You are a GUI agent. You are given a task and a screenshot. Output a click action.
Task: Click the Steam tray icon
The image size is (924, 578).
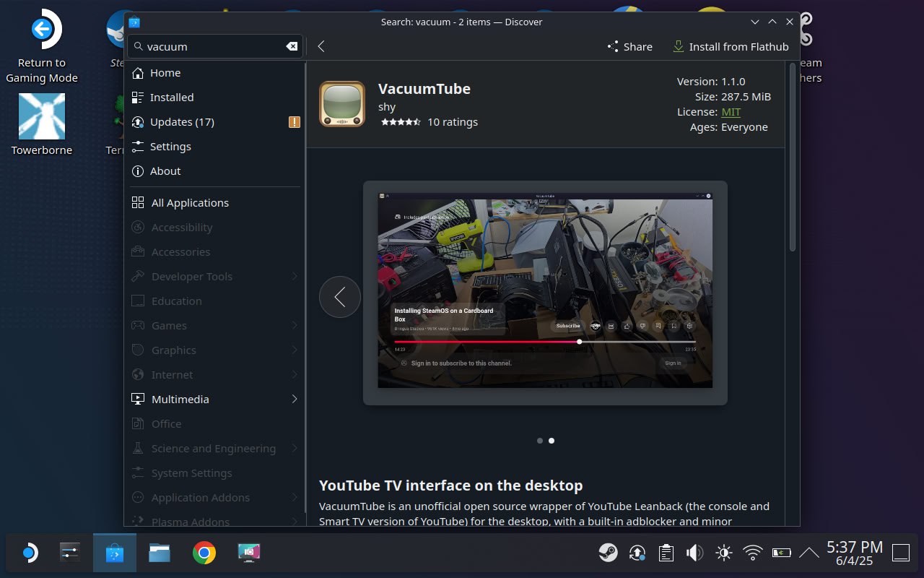608,553
